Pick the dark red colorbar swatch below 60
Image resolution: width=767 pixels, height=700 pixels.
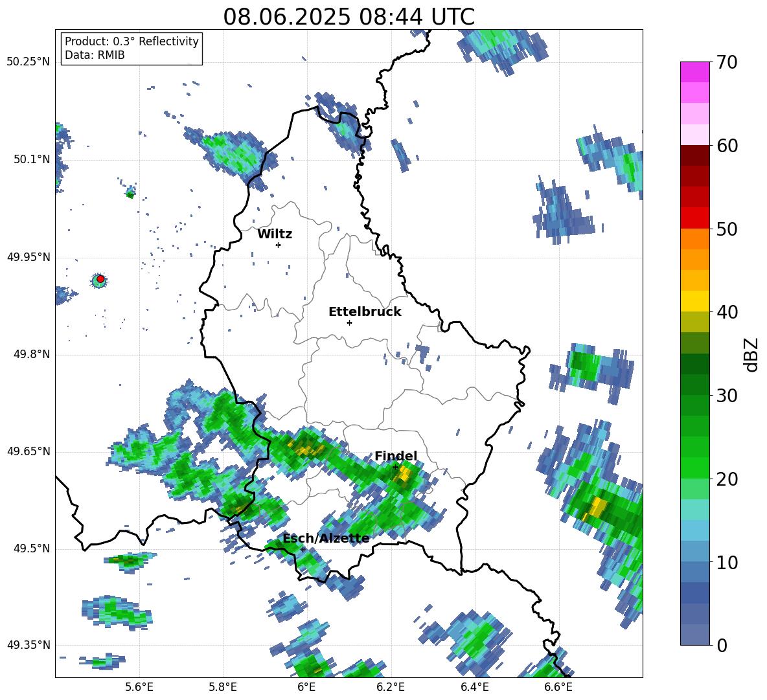[x=694, y=155]
